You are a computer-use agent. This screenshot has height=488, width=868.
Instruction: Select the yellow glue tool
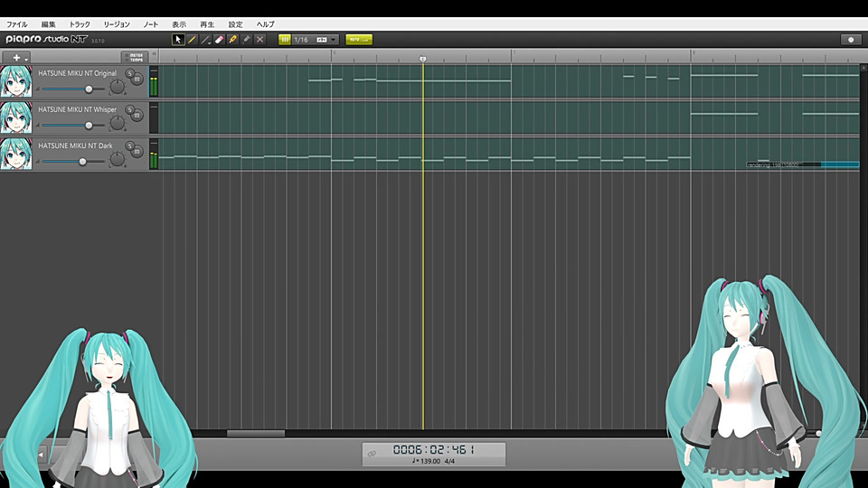pos(232,40)
